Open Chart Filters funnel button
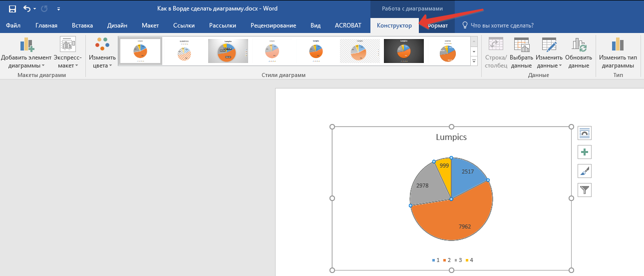 pos(585,190)
